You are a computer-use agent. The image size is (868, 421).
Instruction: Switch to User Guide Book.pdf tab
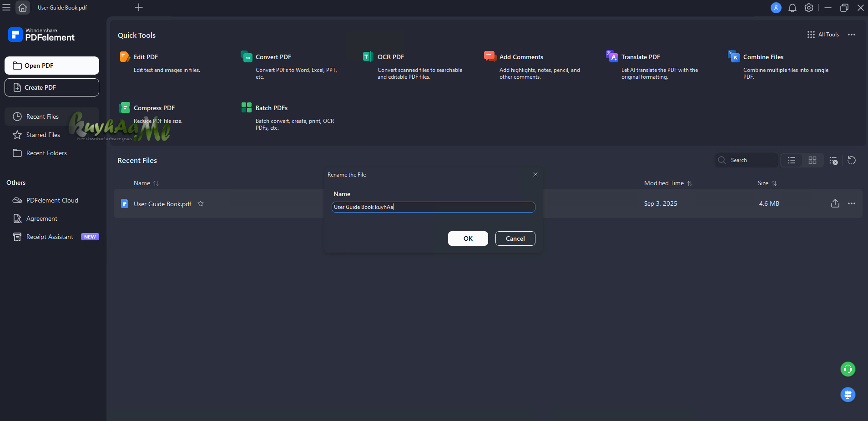pyautogui.click(x=62, y=8)
